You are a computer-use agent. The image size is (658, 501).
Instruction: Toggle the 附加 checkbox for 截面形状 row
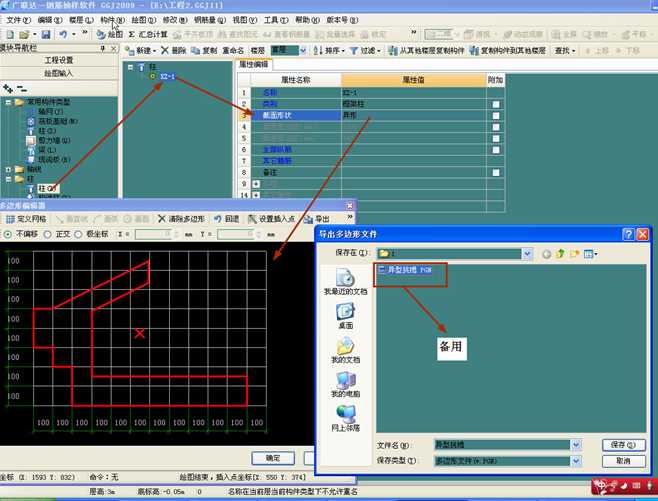tap(496, 116)
